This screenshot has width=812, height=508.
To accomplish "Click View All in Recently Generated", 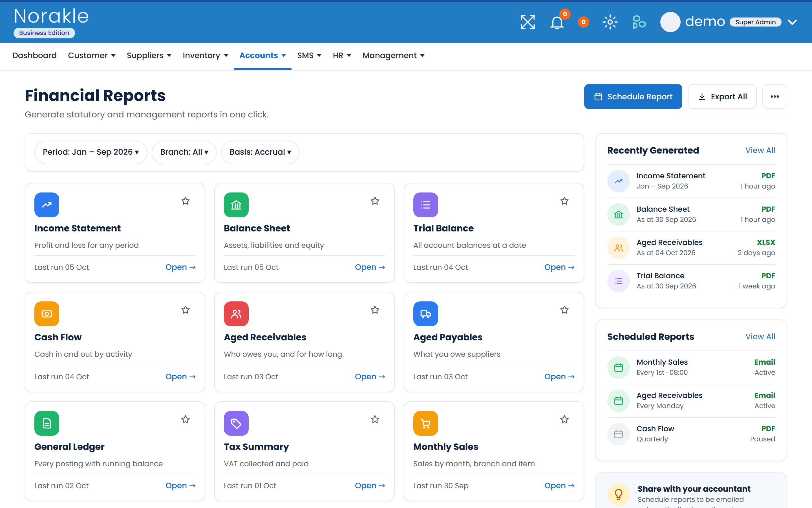I will point(760,150).
